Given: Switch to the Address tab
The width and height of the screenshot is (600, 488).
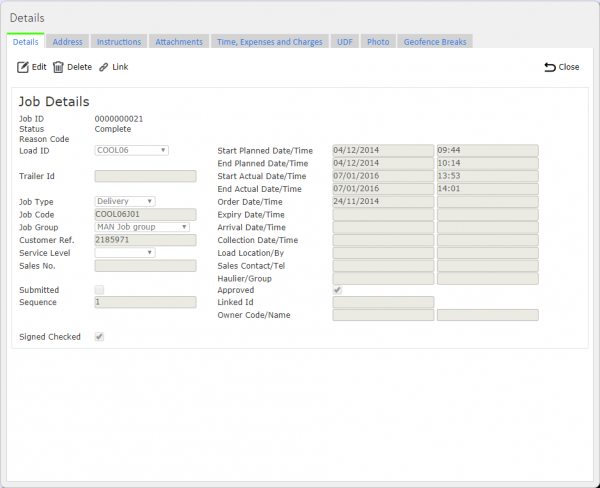Looking at the screenshot, I should (67, 42).
